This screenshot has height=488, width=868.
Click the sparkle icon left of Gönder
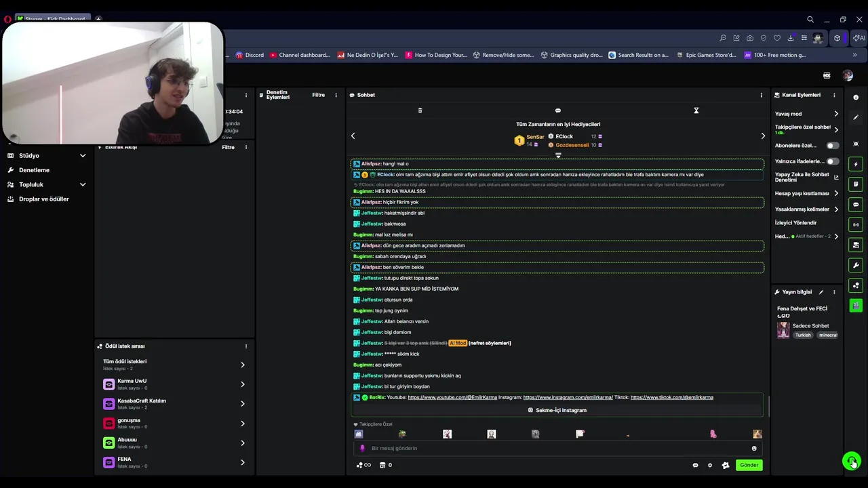726,465
